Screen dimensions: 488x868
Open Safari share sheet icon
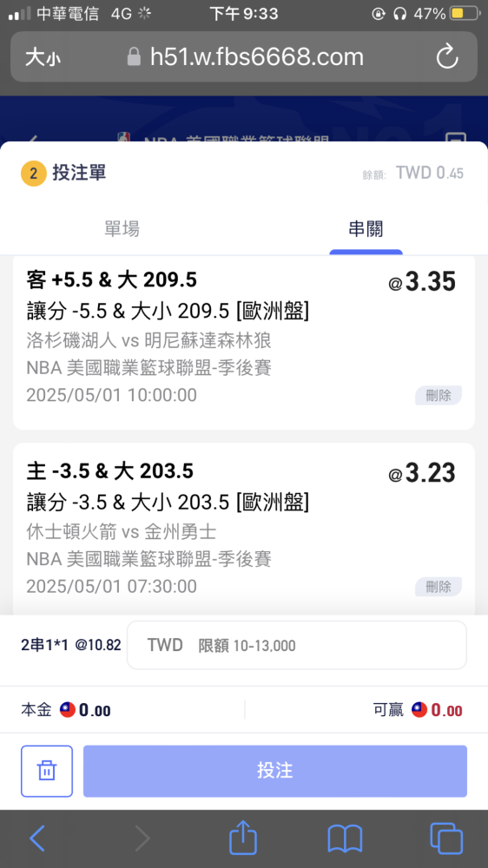(x=243, y=837)
